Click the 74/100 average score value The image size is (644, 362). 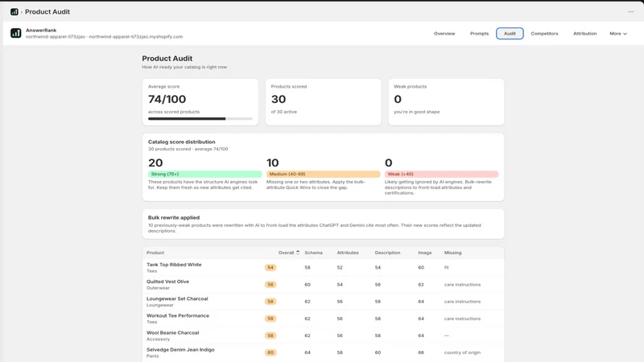pyautogui.click(x=167, y=99)
